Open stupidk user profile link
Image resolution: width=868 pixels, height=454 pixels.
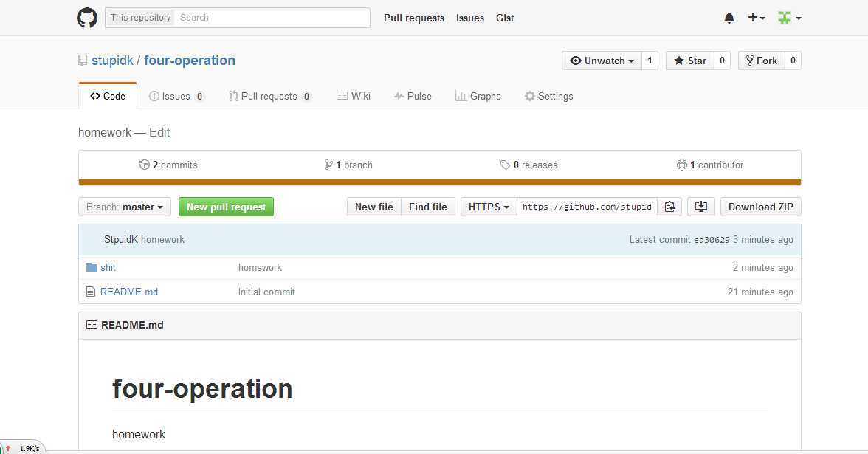click(x=112, y=61)
